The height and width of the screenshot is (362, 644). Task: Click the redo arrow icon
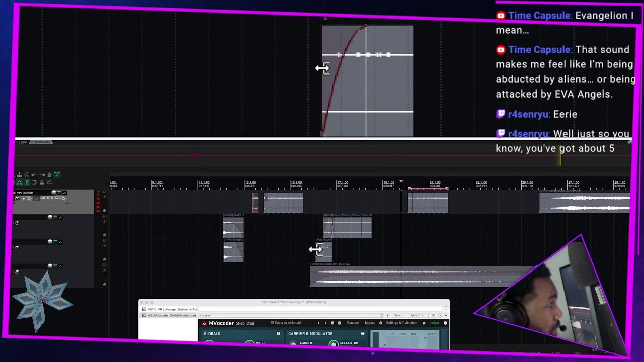pyautogui.click(x=42, y=175)
